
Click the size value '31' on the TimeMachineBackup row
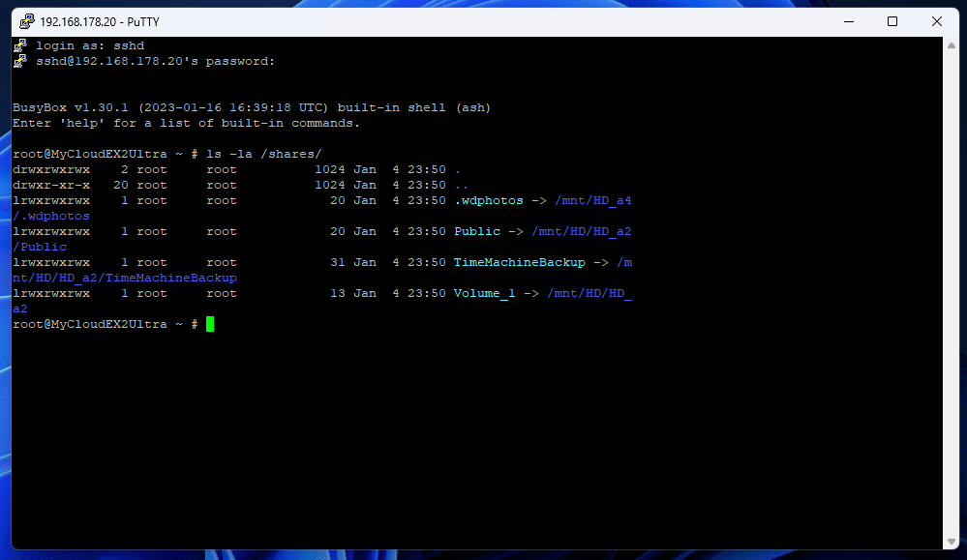(x=338, y=262)
